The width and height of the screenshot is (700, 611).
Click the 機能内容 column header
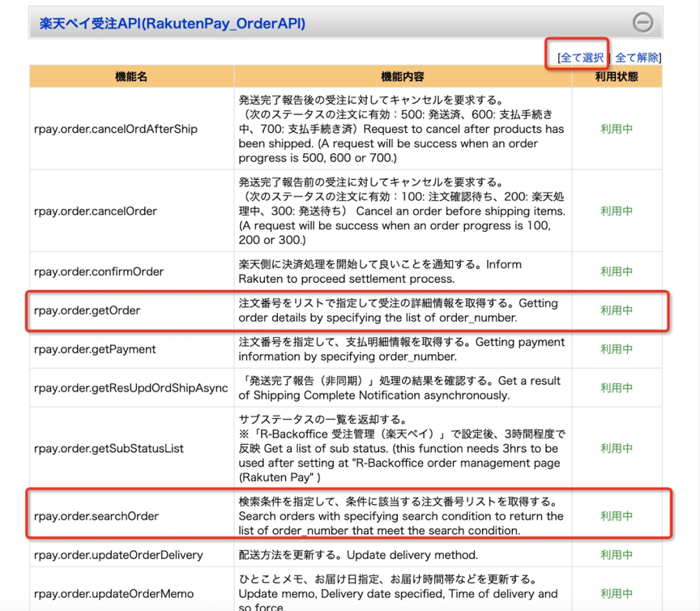pyautogui.click(x=403, y=77)
